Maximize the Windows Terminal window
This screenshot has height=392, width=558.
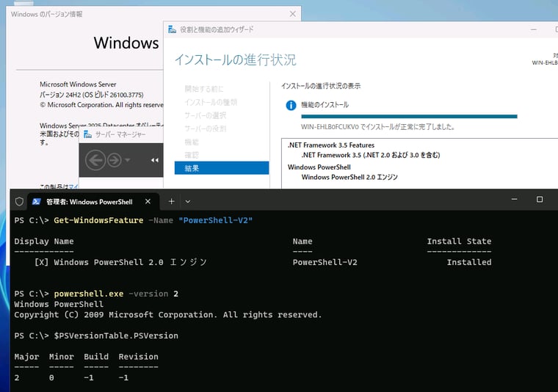click(x=540, y=199)
